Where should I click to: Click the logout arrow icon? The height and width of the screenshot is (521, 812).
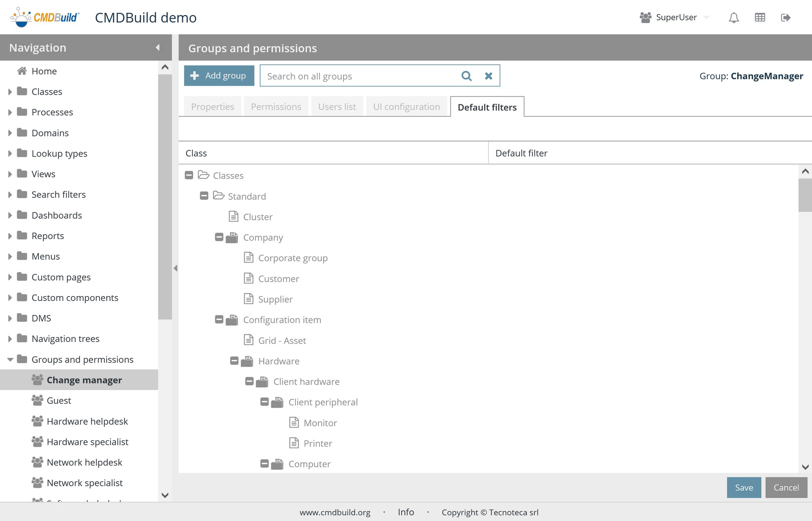click(785, 17)
